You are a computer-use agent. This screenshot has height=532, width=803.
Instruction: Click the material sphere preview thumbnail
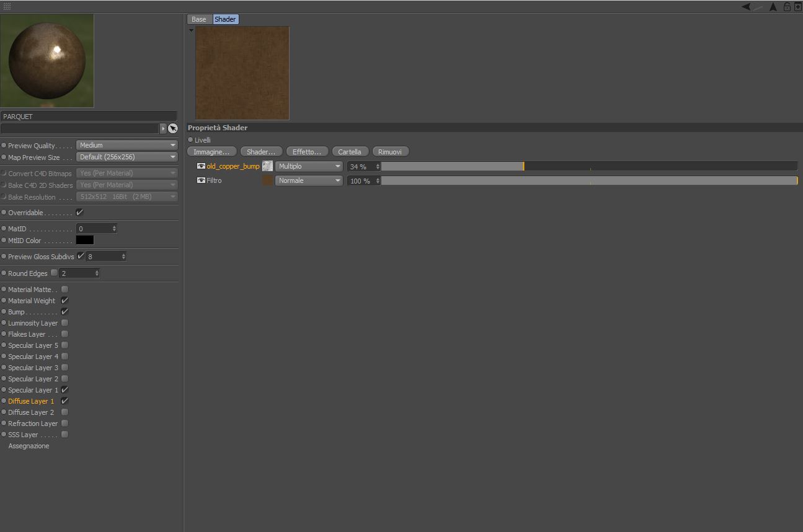click(x=47, y=60)
